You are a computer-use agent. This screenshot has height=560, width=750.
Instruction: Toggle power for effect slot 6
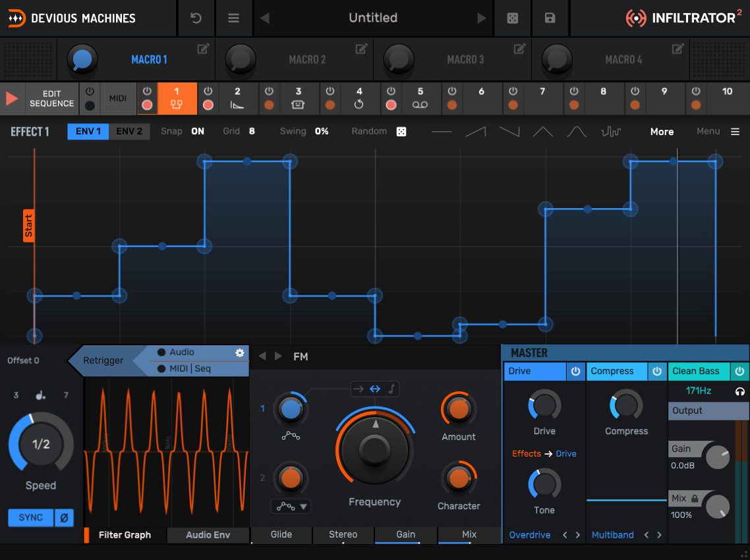[452, 91]
